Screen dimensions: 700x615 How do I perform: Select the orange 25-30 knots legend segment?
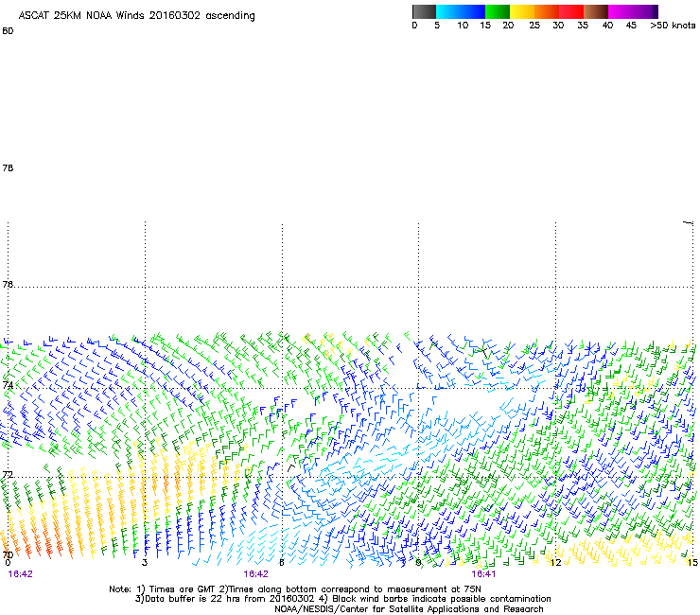coord(547,11)
